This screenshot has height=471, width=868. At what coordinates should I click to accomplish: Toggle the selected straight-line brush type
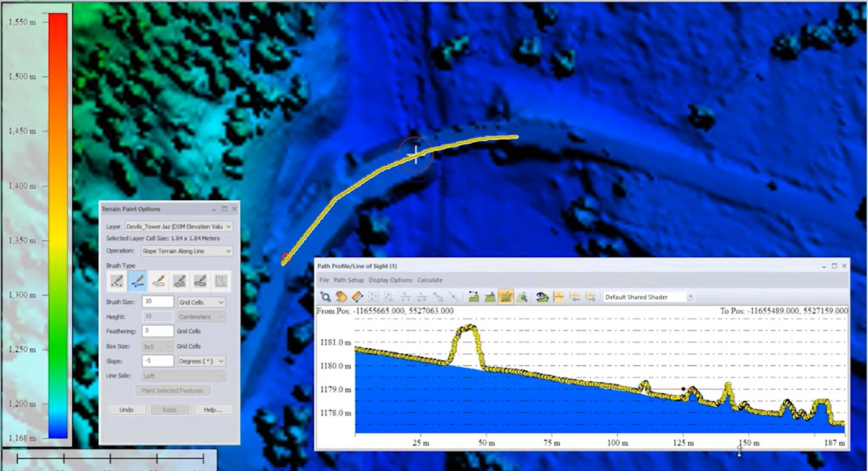pos(137,281)
